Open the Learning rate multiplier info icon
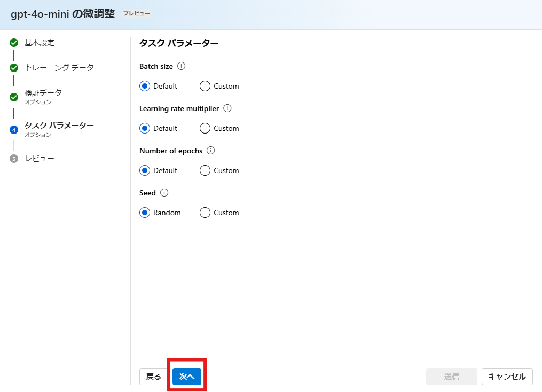 click(227, 108)
